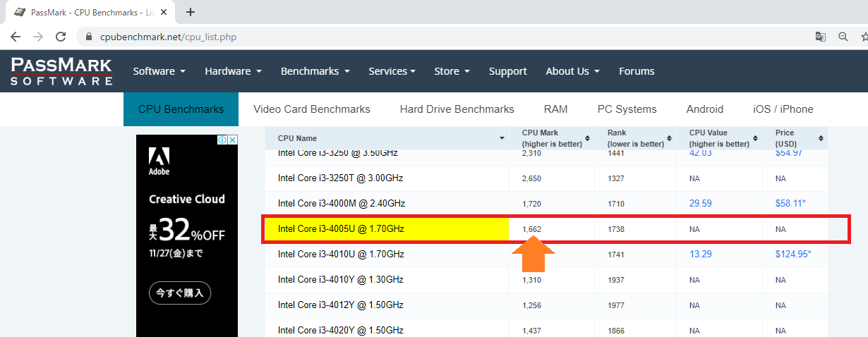
Task: Open the Hardware dropdown menu
Action: coord(233,71)
